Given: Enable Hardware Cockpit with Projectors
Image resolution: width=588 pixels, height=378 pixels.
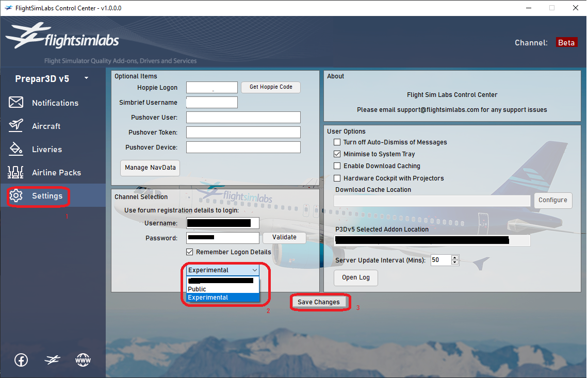Looking at the screenshot, I should [x=337, y=178].
